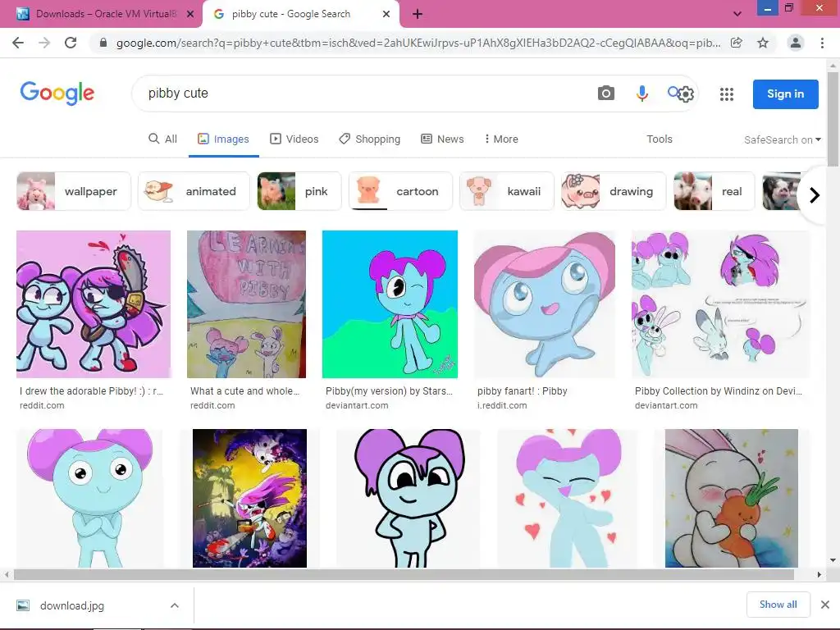The height and width of the screenshot is (630, 840).
Task: Close the pibby cute Google Search tab
Action: [386, 15]
